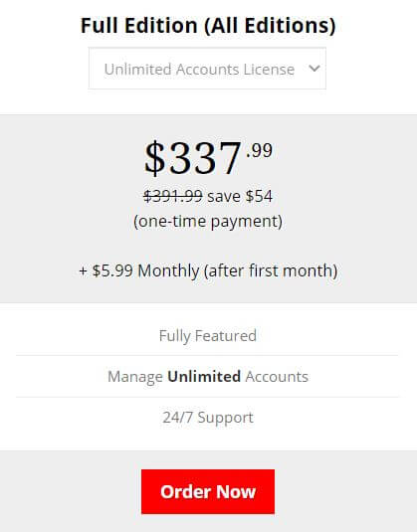Click the chevron arrow on license selector
This screenshot has height=532, width=417.
[x=314, y=69]
